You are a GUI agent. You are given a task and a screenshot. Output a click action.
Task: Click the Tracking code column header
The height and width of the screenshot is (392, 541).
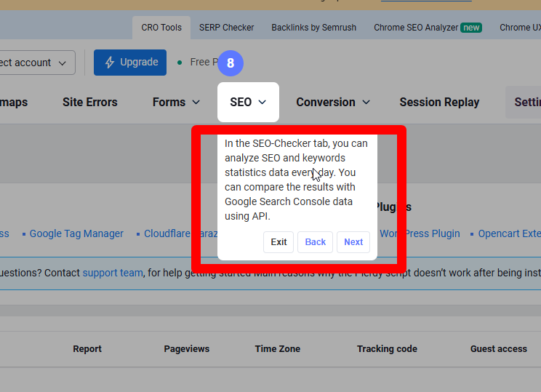click(x=387, y=349)
